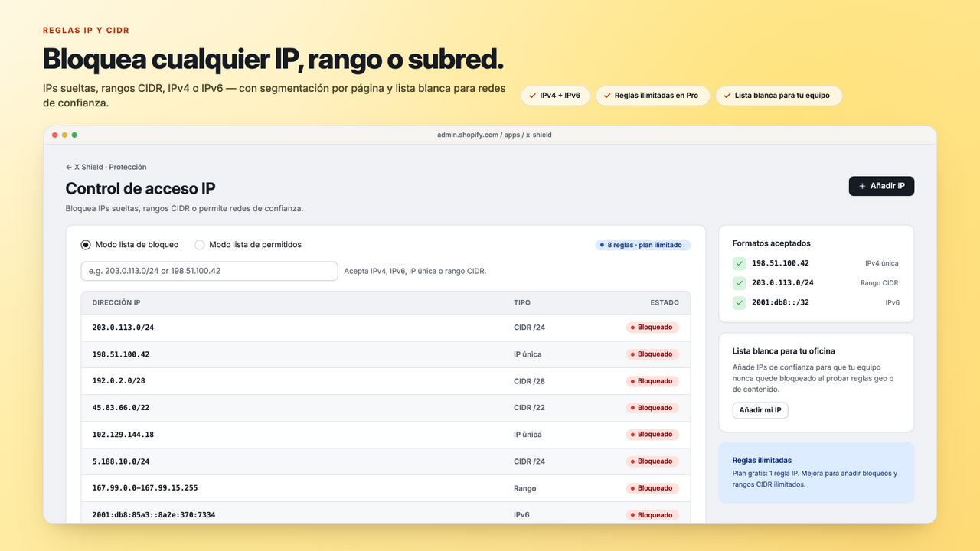Click the CIDR /22 type cell
The width and height of the screenshot is (980, 551).
(x=529, y=408)
